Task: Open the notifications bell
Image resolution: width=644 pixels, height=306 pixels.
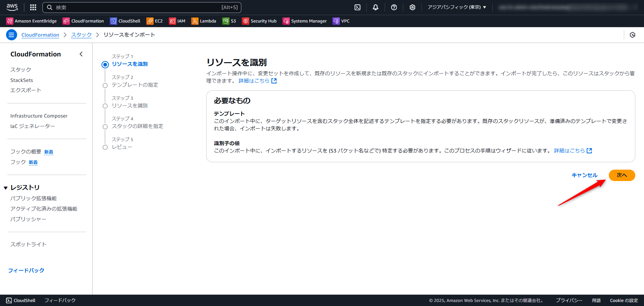Action: 376,7
